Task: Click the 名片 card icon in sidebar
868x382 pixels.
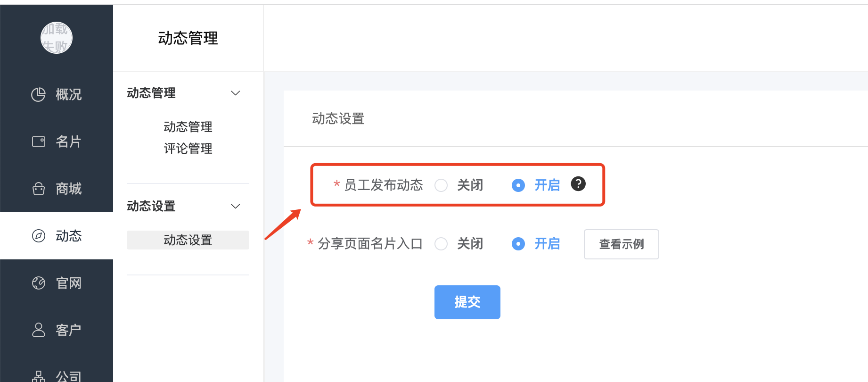Action: click(38, 141)
